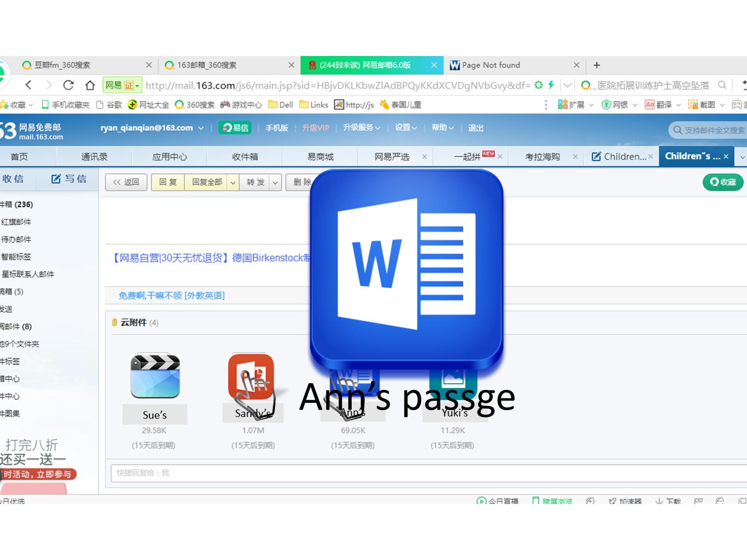This screenshot has height=560, width=747.
Task: Expand the 翻译 translate dropdown
Action: (678, 105)
